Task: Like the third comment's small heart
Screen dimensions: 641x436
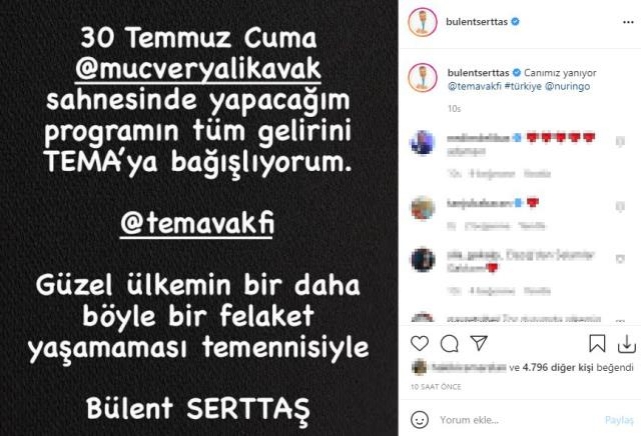Action: 620,259
